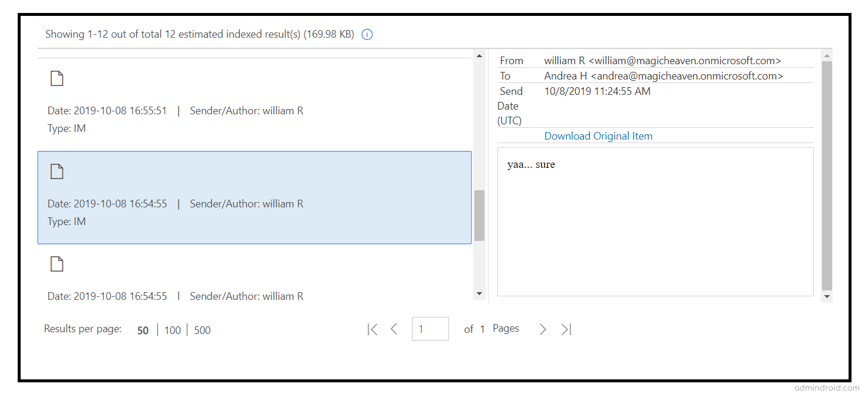Click the Download Original Item link
Viewport: 868px width, 400px height.
coord(598,135)
